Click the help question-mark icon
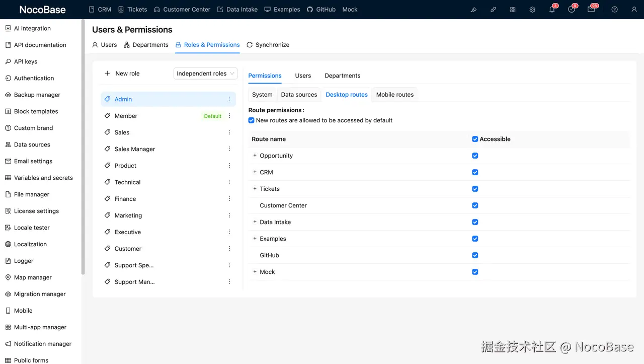Viewport: 644px width, 364px height. tap(614, 9)
